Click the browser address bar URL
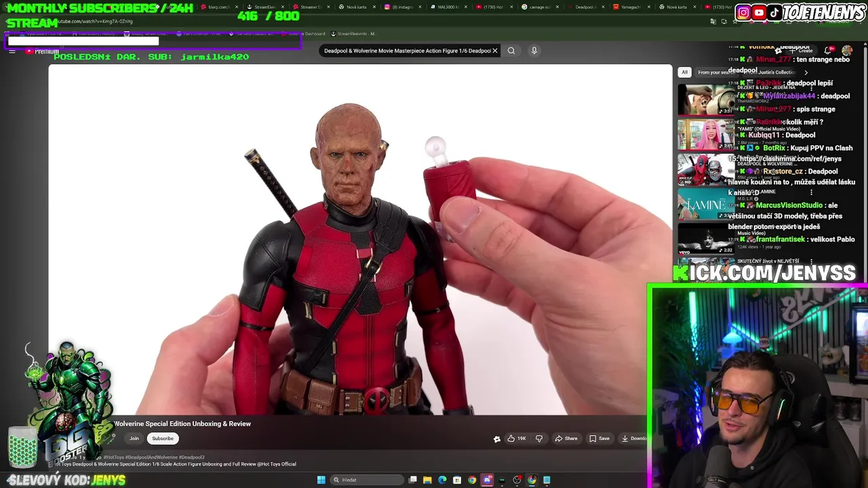868x488 pixels. (95, 22)
